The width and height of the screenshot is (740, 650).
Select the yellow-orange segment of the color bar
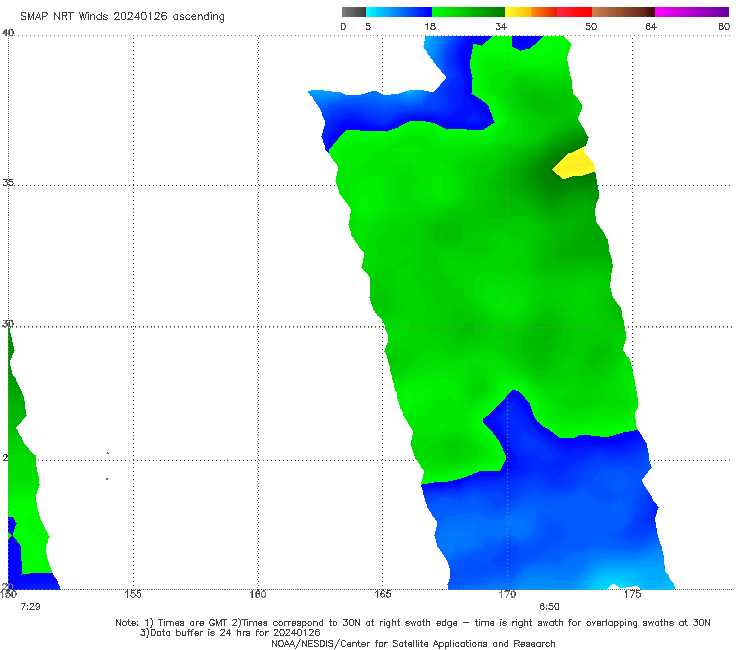[x=531, y=12]
